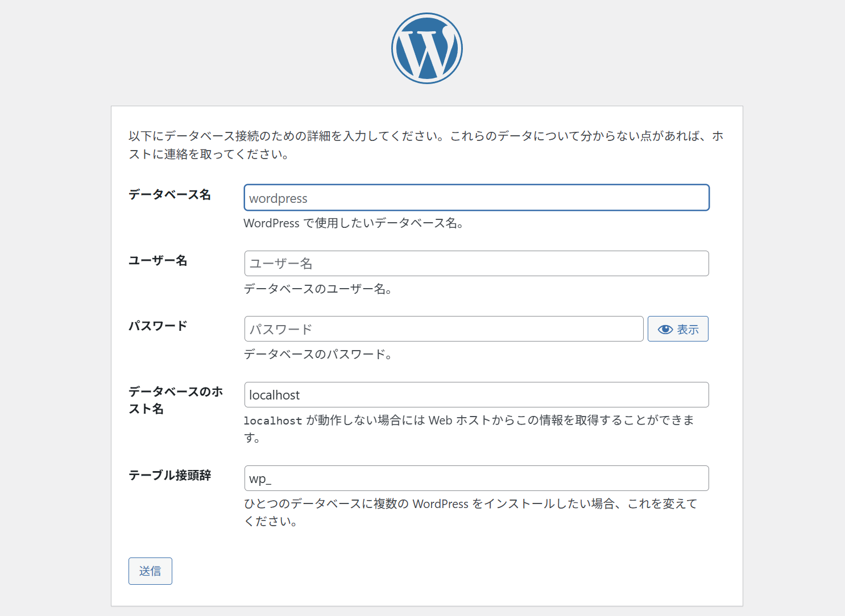845x616 pixels.
Task: Click into the パスワード input field
Action: coord(444,329)
